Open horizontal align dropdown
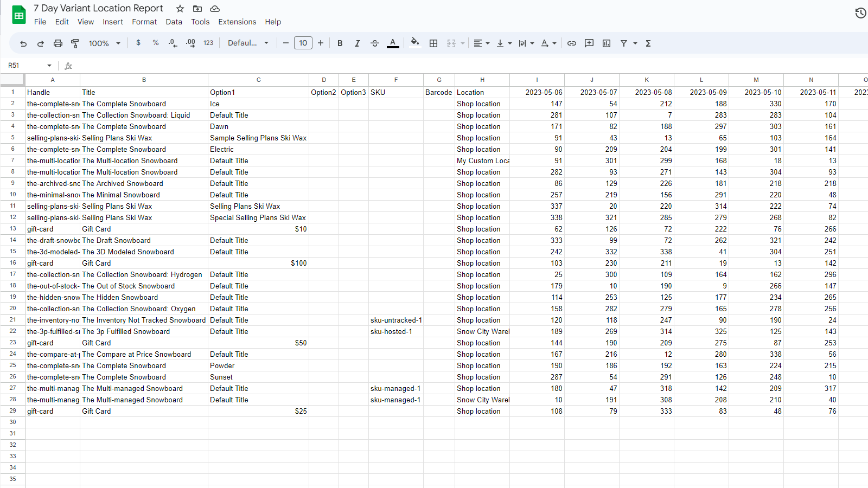 [x=481, y=43]
